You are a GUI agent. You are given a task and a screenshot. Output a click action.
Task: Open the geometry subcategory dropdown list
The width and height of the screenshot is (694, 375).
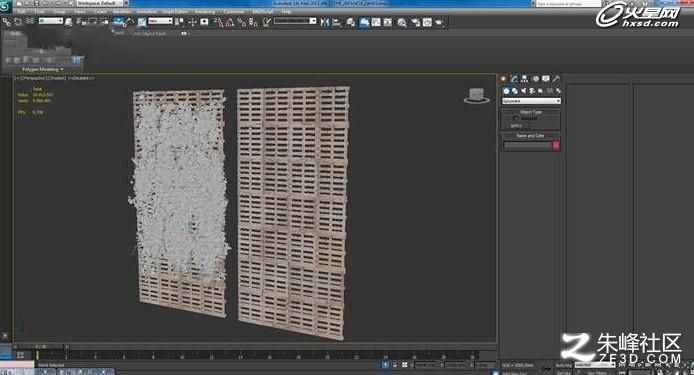point(531,101)
